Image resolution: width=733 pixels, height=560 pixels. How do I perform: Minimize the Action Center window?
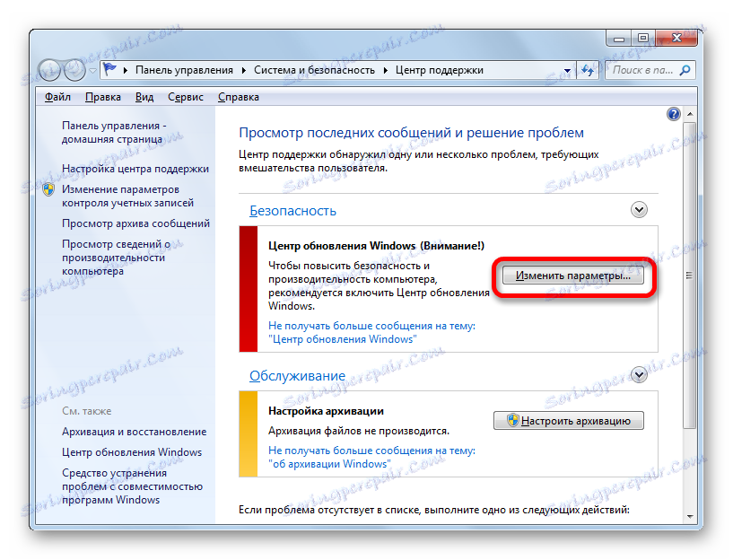click(619, 39)
